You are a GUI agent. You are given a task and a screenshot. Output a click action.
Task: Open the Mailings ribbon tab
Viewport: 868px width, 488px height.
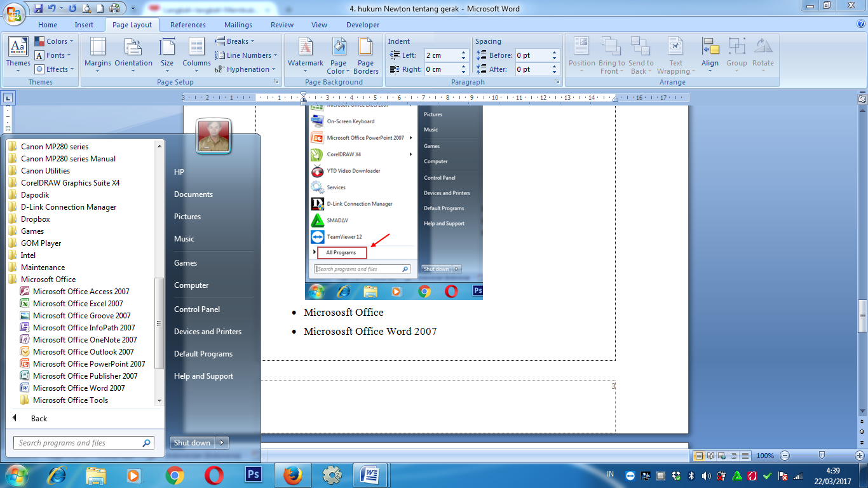tap(239, 25)
